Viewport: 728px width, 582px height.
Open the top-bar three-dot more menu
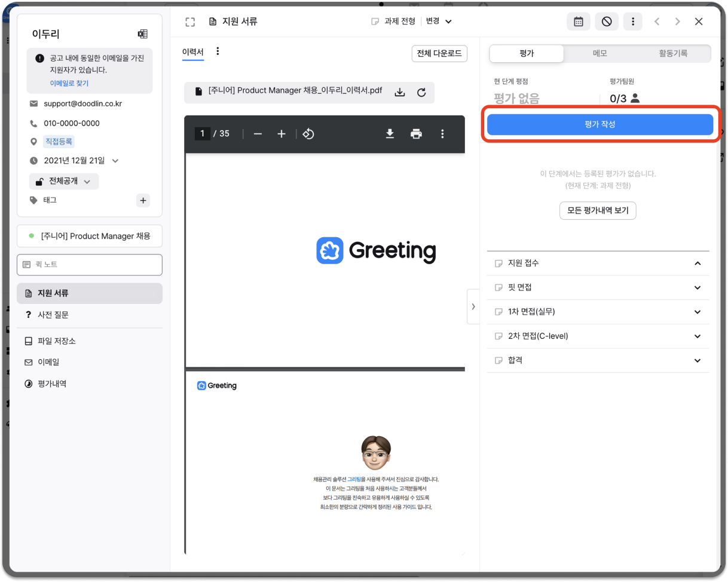click(x=632, y=22)
